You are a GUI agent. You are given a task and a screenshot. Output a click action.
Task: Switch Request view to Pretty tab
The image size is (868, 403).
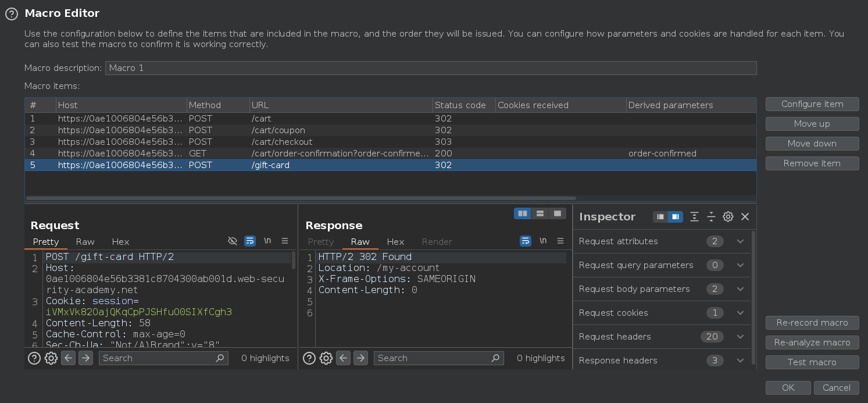coord(46,242)
